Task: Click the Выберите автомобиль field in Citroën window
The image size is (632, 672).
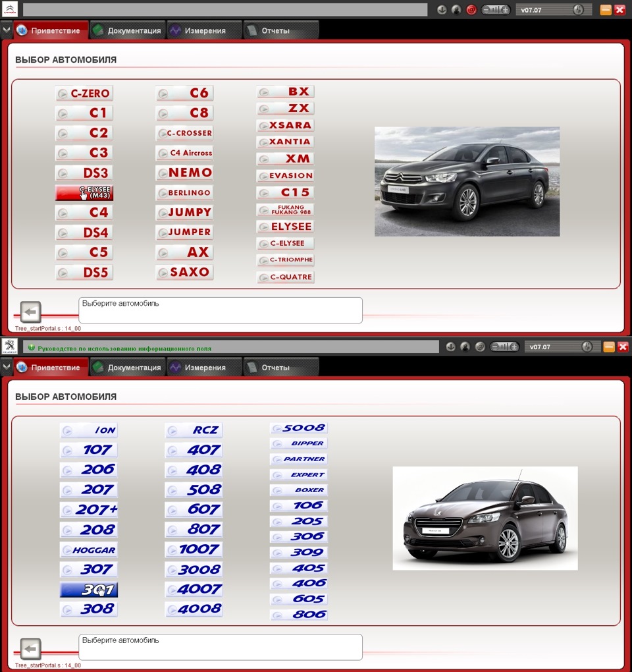Action: pos(221,310)
